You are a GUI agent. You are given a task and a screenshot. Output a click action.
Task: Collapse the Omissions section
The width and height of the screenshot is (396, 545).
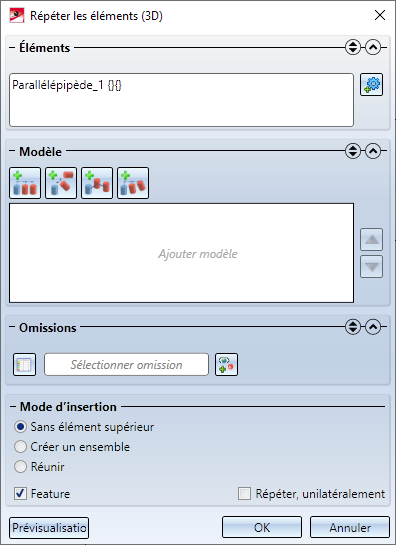pyautogui.click(x=373, y=327)
